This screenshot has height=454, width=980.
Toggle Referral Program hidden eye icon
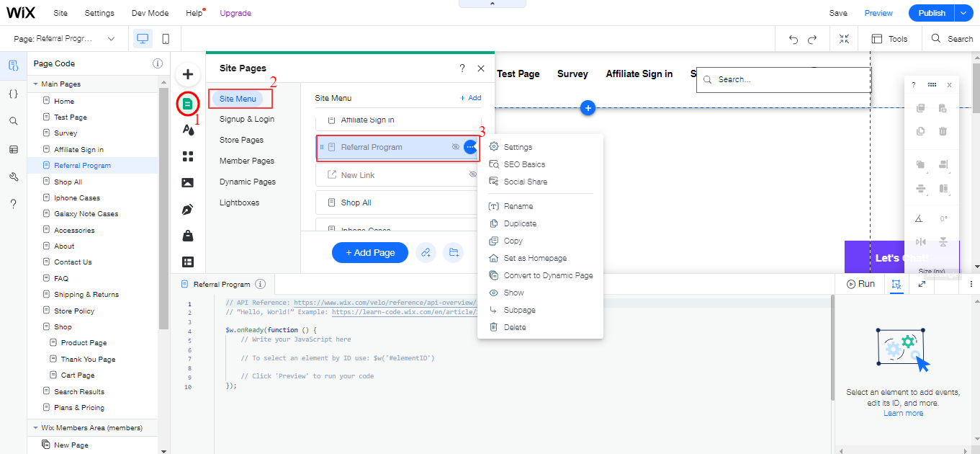(455, 147)
